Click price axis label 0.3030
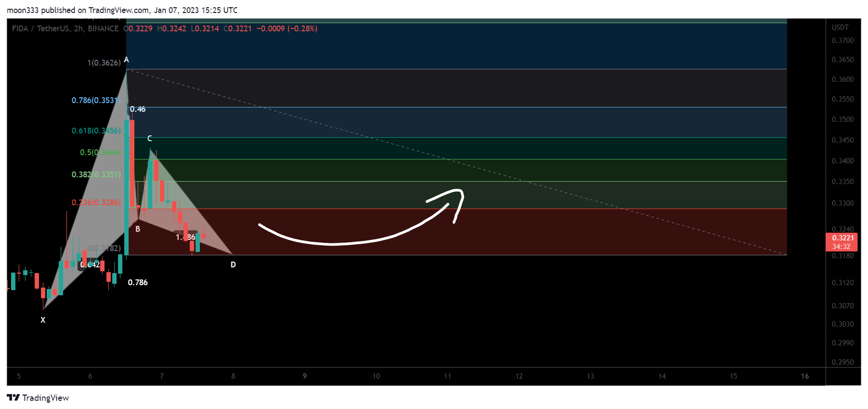This screenshot has height=409, width=868. pyautogui.click(x=842, y=324)
